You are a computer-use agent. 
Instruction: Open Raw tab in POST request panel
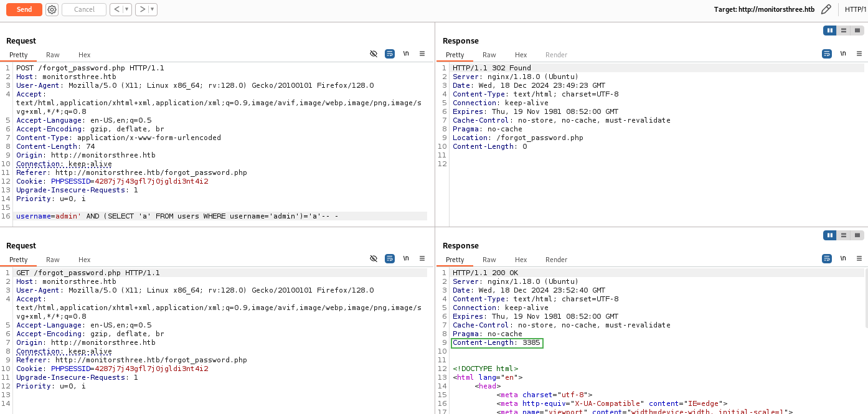(53, 55)
